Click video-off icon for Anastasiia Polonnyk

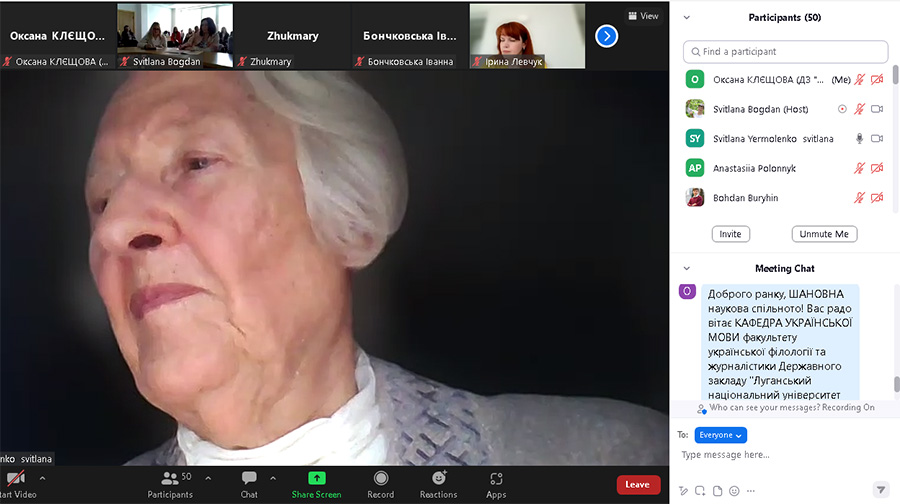(877, 168)
